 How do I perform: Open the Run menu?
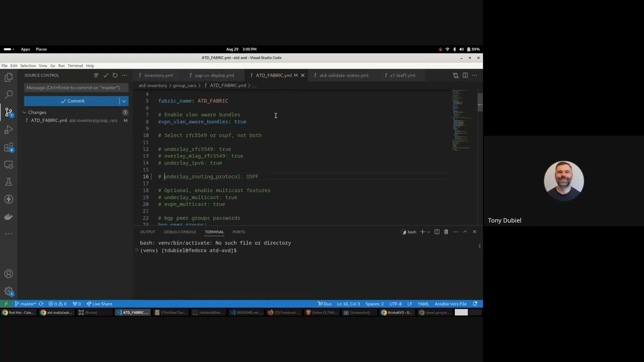(x=61, y=66)
